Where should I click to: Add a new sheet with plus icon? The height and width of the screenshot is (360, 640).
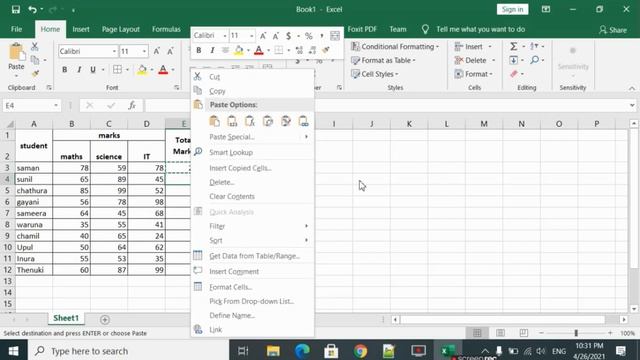[104, 320]
